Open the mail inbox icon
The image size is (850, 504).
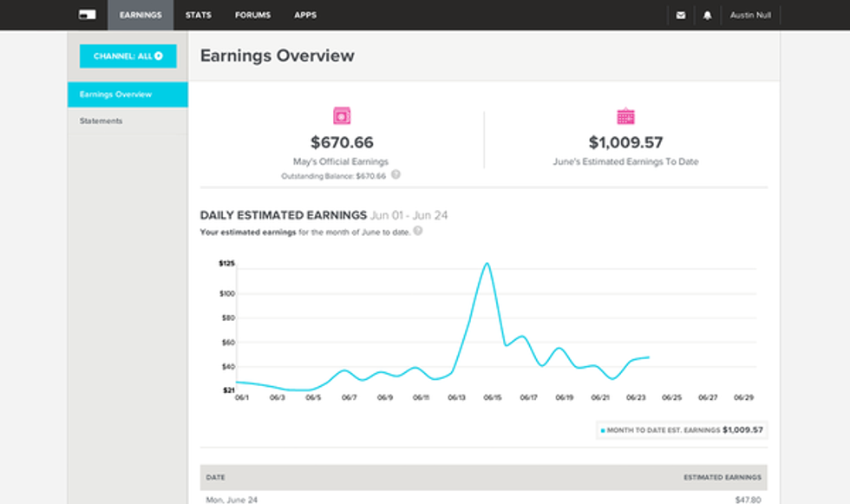[x=681, y=16]
